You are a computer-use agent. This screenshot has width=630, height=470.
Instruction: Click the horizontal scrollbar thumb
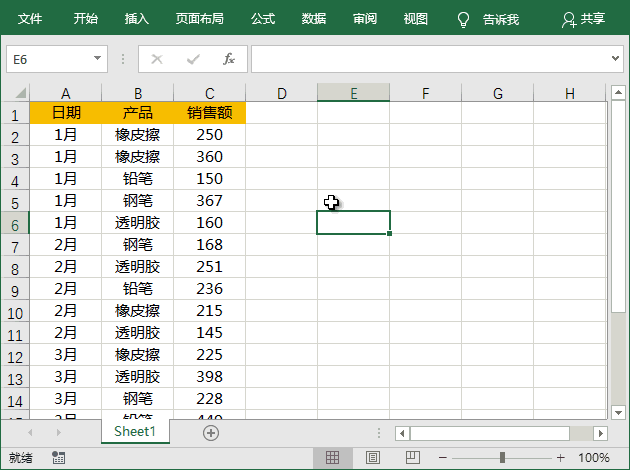point(490,433)
